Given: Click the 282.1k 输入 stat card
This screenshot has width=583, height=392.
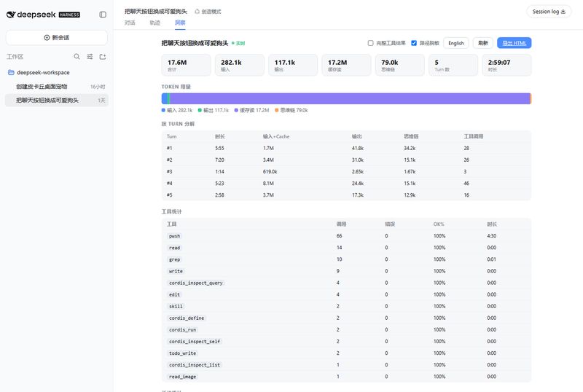Looking at the screenshot, I should click(x=240, y=65).
